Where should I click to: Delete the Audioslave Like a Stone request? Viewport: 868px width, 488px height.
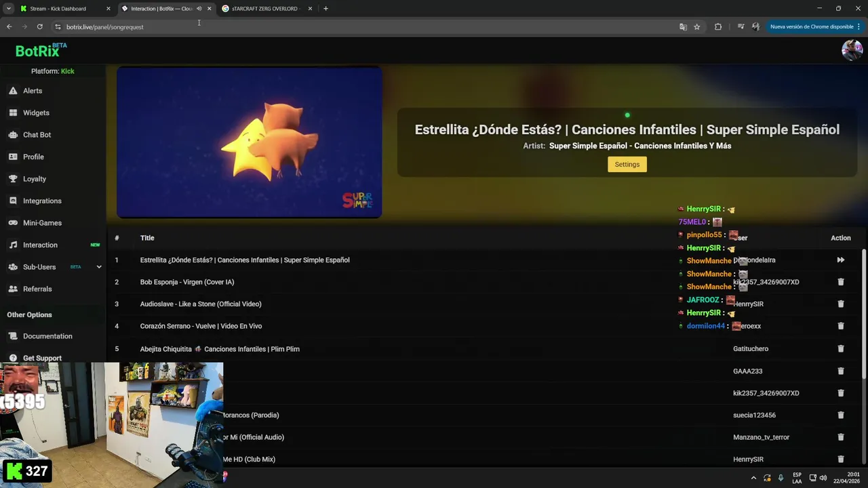pyautogui.click(x=840, y=304)
